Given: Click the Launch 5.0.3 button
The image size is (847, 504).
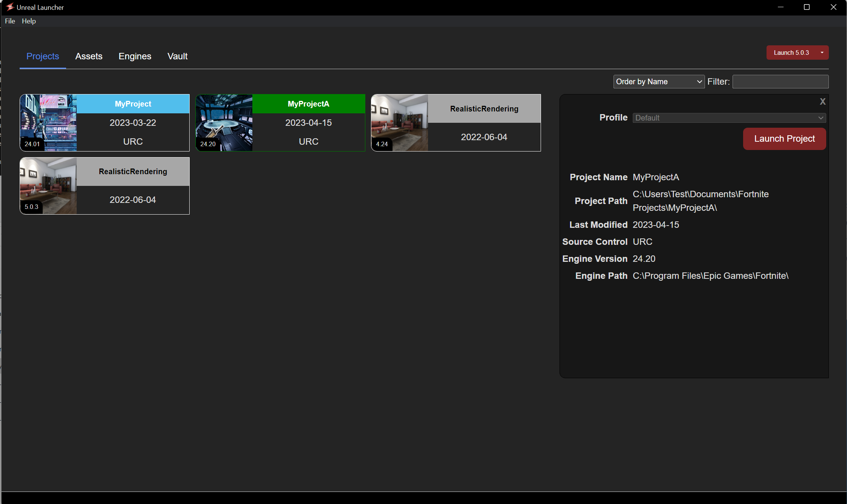Looking at the screenshot, I should coord(791,53).
